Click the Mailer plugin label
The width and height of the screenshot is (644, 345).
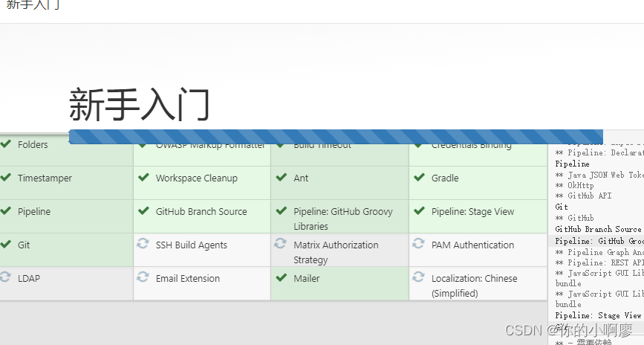[306, 278]
